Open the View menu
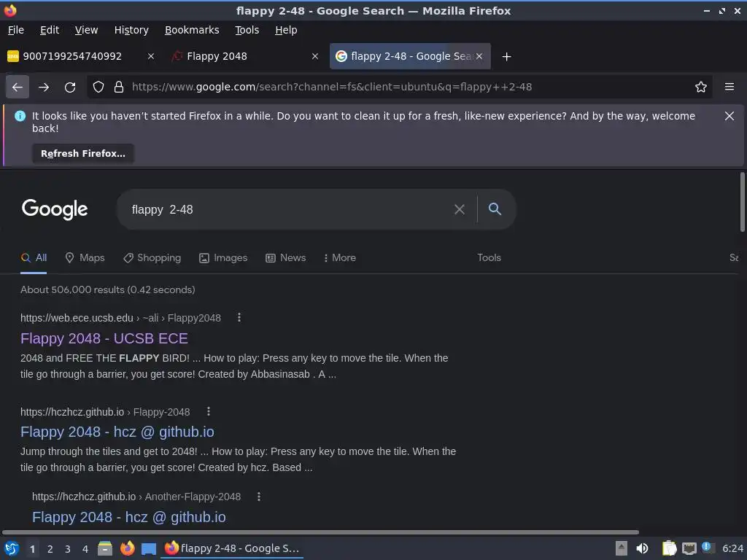This screenshot has height=560, width=747. [86, 30]
